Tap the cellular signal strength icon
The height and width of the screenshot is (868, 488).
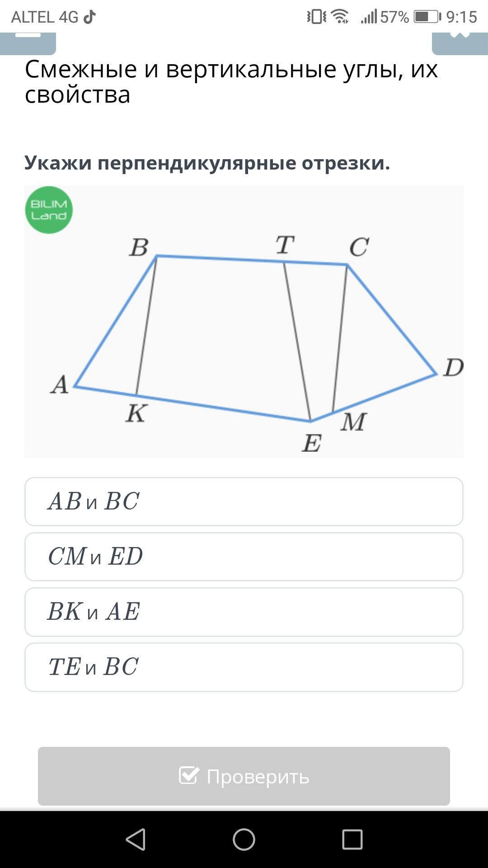[x=369, y=17]
